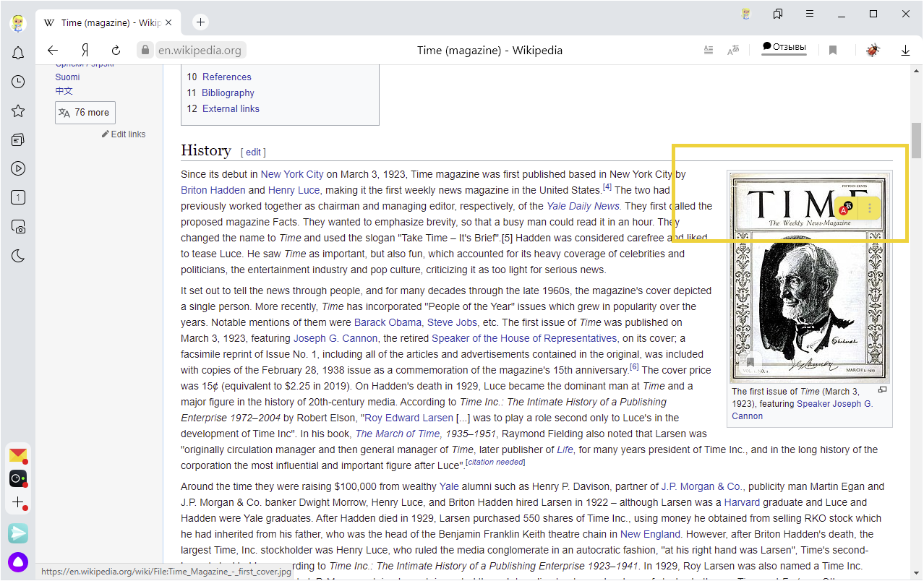Take a screenshot with the camera icon

pos(18,227)
